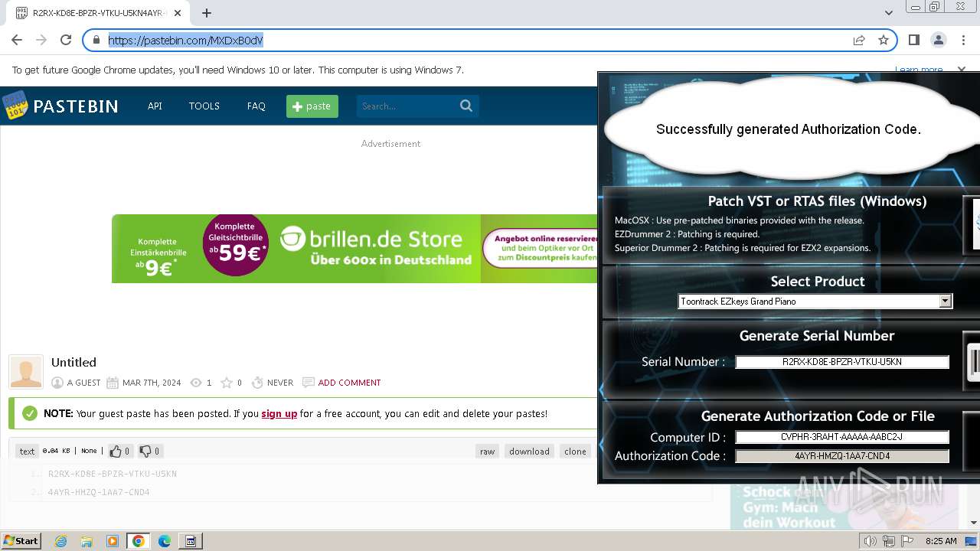The width and height of the screenshot is (980, 551).
Task: Open Chrome side panel
Action: click(914, 40)
